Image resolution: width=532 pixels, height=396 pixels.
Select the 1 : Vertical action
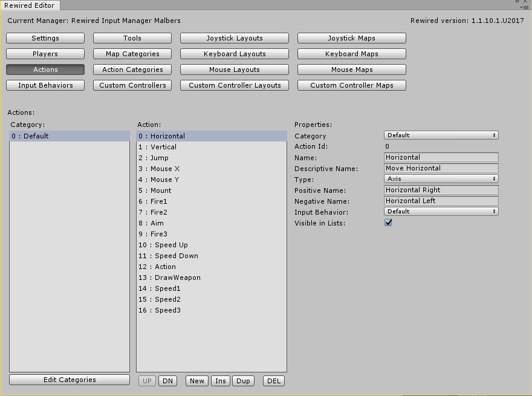pos(212,147)
